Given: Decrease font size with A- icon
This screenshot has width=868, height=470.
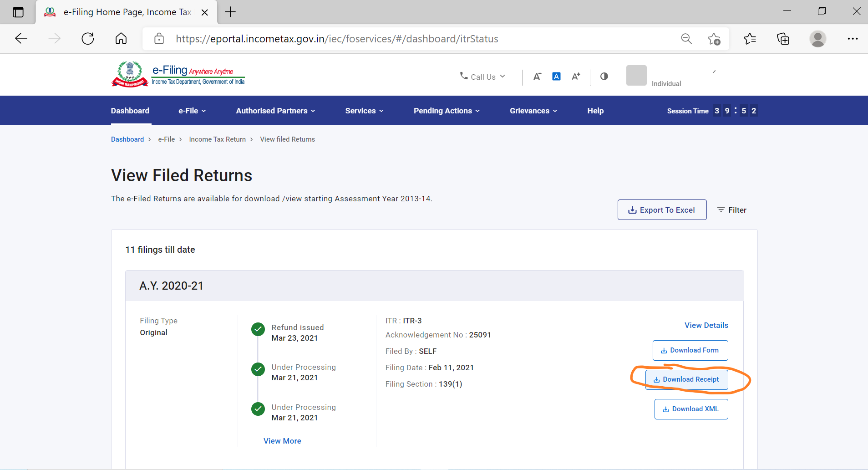Looking at the screenshot, I should (537, 77).
